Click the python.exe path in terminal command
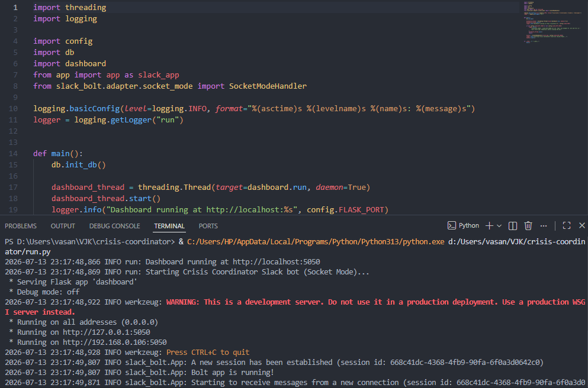Screen dimensions: 588x388 click(316, 241)
